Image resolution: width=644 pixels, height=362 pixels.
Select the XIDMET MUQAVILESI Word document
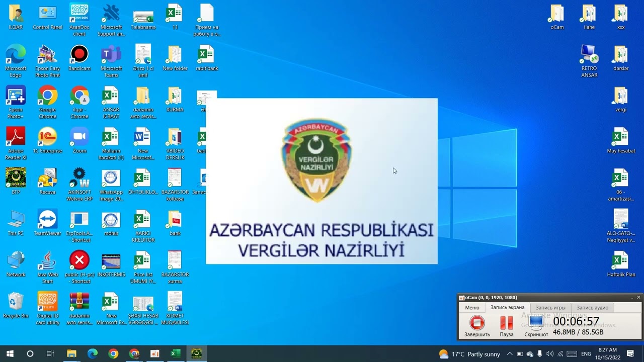pos(175,309)
